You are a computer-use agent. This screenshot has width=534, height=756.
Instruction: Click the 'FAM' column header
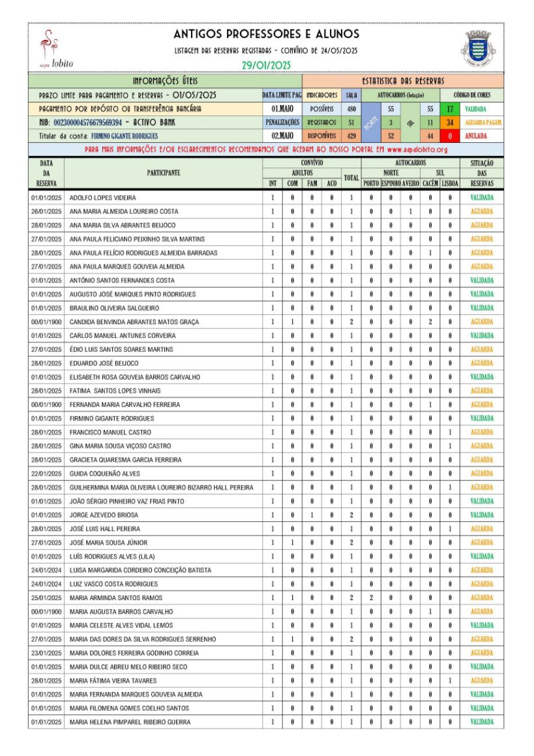[x=312, y=184]
